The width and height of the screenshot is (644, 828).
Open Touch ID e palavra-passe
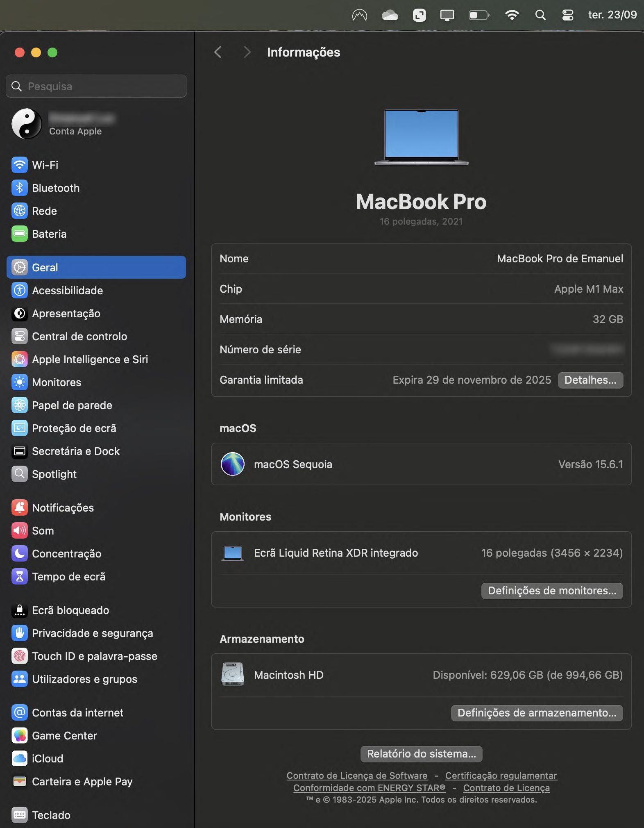(x=96, y=656)
